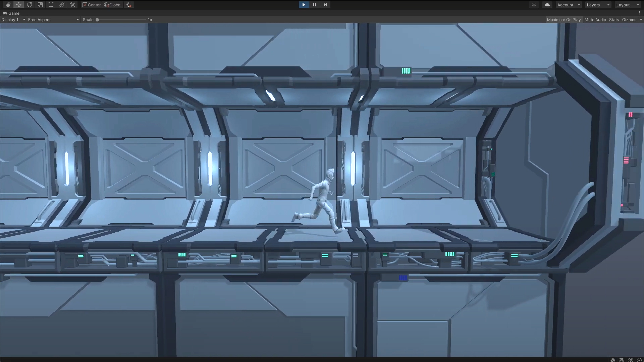Open the Display 1 dropdown
Screen dimensions: 644x362
tap(13, 20)
